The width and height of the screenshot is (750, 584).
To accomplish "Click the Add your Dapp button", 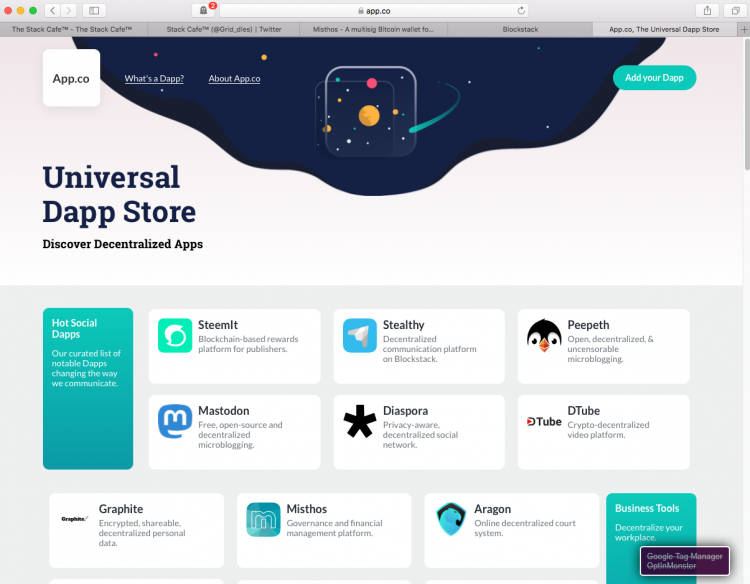I will pos(654,77).
